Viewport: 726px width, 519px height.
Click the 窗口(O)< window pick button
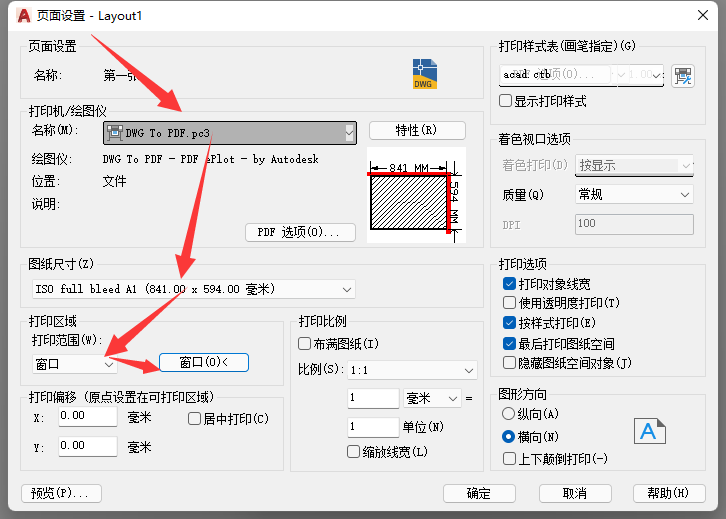pos(204,362)
